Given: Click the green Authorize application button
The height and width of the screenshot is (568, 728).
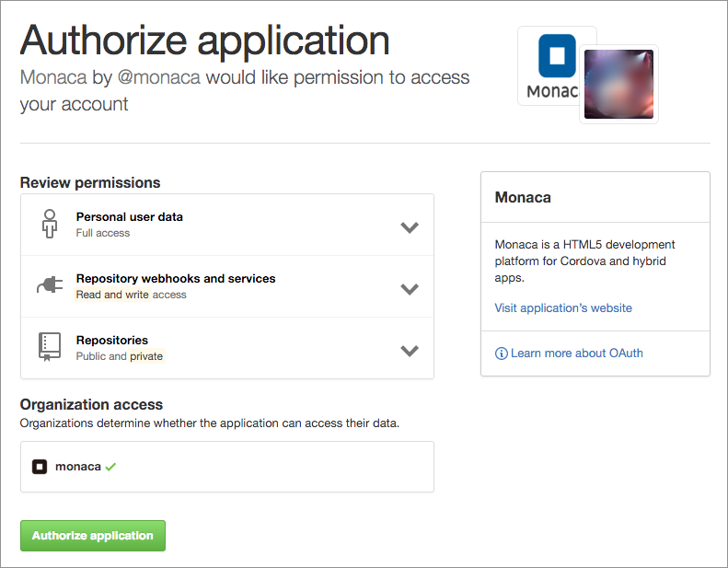Looking at the screenshot, I should 93,536.
